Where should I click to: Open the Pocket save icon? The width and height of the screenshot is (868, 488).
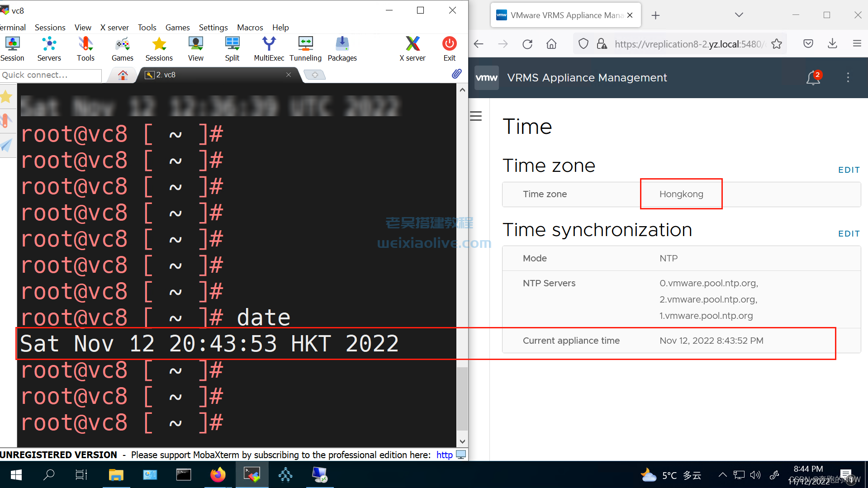pyautogui.click(x=808, y=44)
